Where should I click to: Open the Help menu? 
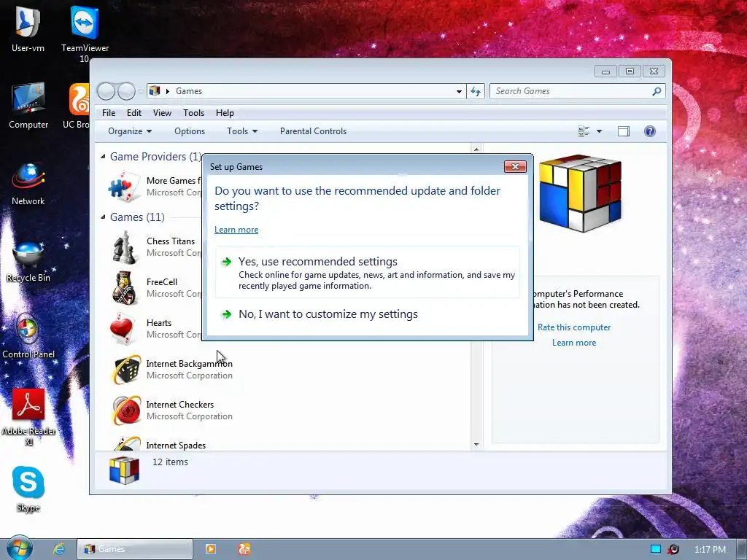coord(225,113)
